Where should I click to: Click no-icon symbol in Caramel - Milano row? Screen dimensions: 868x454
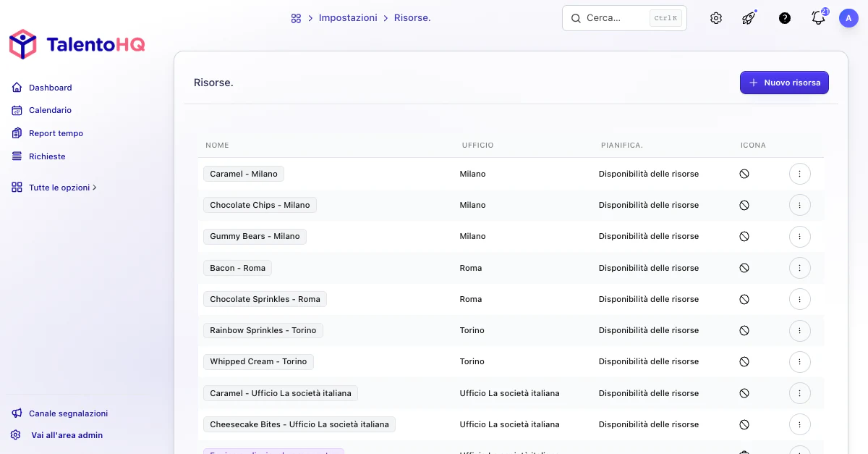pyautogui.click(x=744, y=174)
